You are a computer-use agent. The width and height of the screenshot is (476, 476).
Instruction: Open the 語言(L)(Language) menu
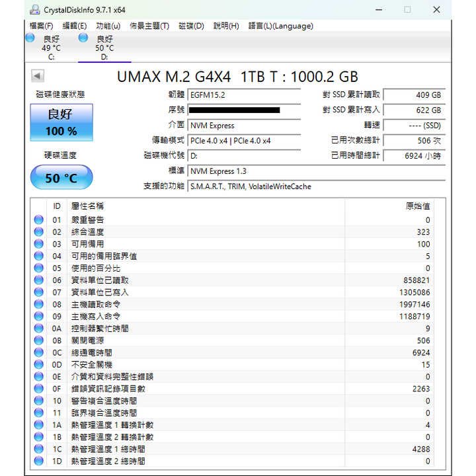pos(281,26)
